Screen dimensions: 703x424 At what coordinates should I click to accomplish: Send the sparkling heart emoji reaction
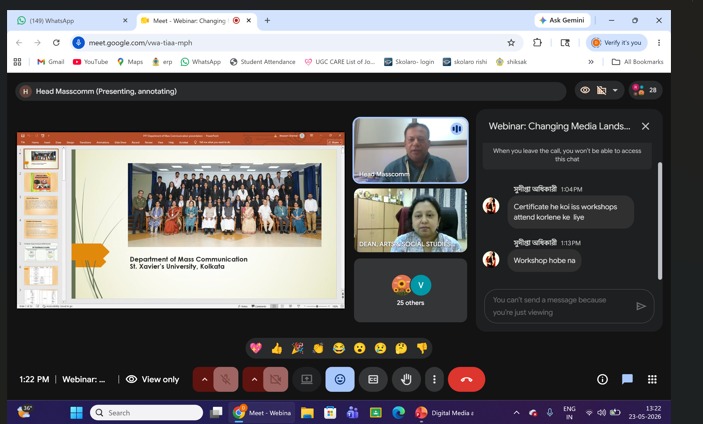(256, 348)
